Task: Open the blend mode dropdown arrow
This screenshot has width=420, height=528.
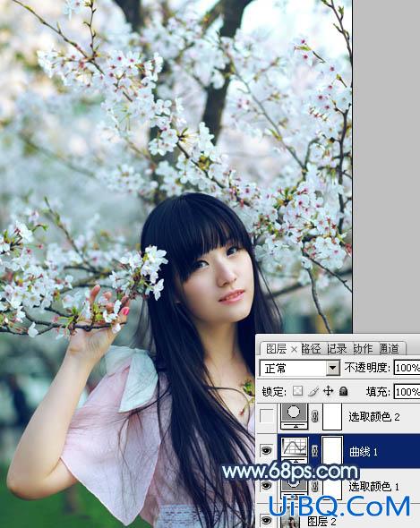Action: [333, 368]
